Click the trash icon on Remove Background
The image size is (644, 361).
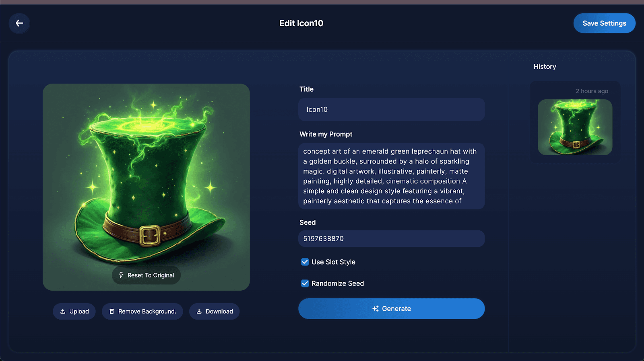tap(112, 312)
